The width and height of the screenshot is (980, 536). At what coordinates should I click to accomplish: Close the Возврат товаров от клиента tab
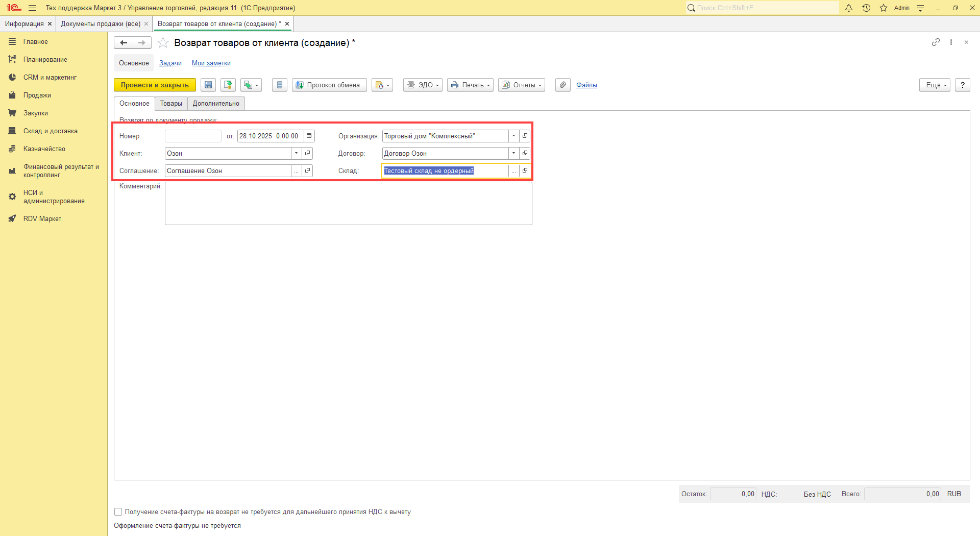click(x=287, y=24)
